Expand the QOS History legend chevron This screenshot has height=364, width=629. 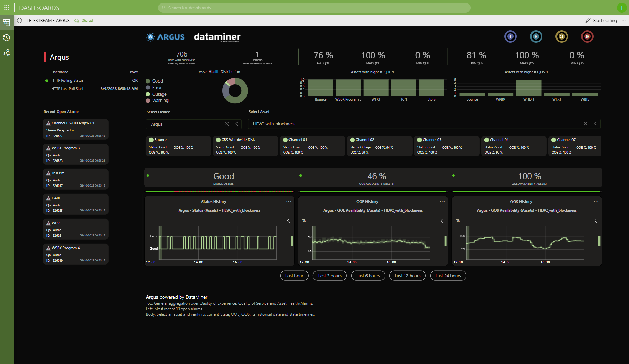pyautogui.click(x=596, y=220)
